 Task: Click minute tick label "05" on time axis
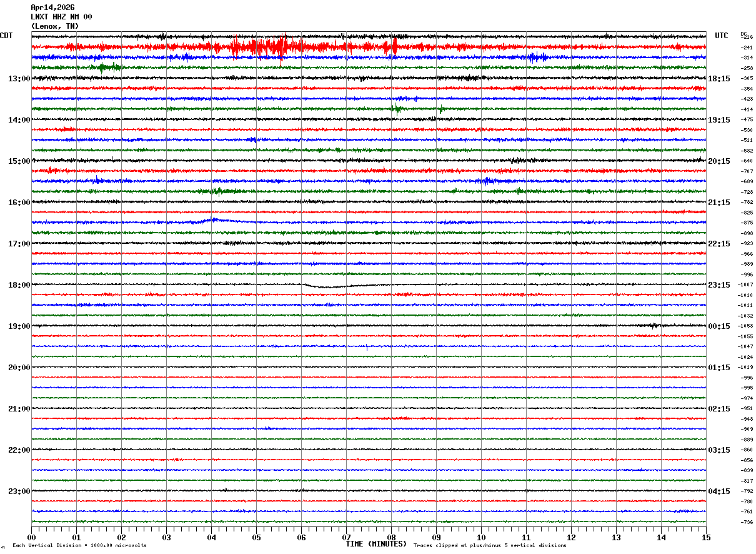pos(256,537)
